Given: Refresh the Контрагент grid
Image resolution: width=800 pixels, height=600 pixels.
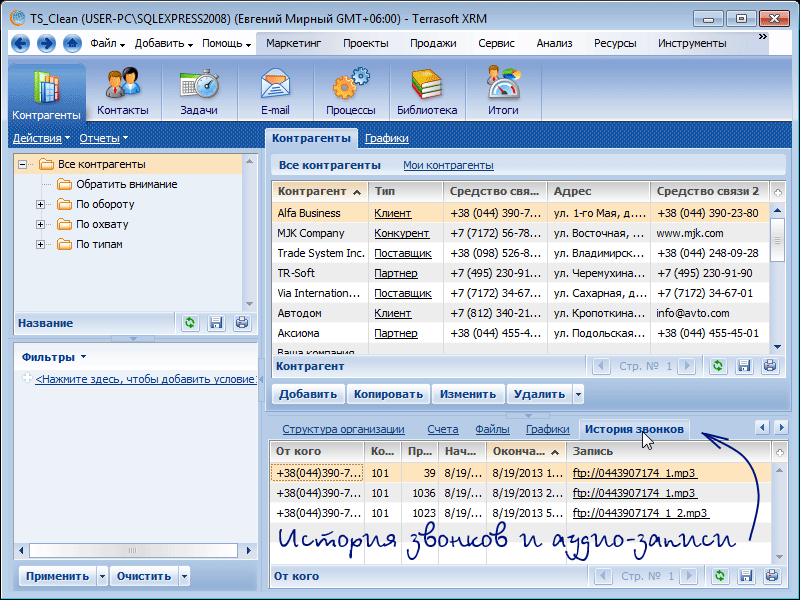Looking at the screenshot, I should [718, 366].
